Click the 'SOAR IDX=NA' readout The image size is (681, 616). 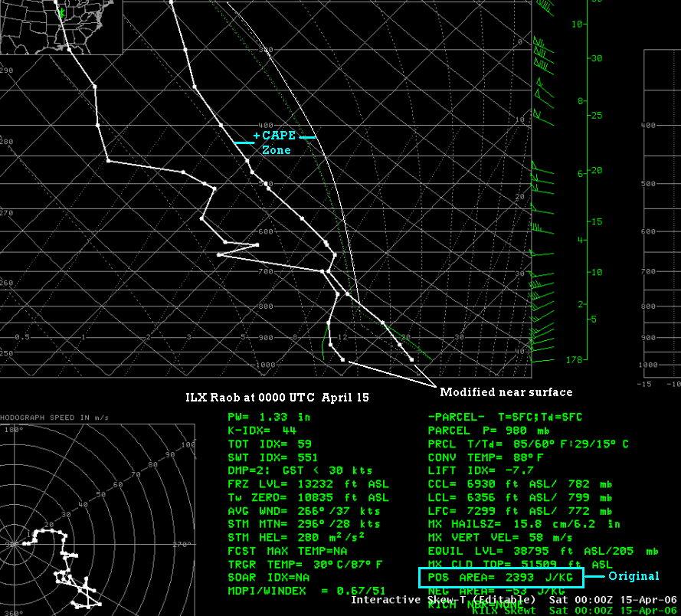pyautogui.click(x=269, y=578)
